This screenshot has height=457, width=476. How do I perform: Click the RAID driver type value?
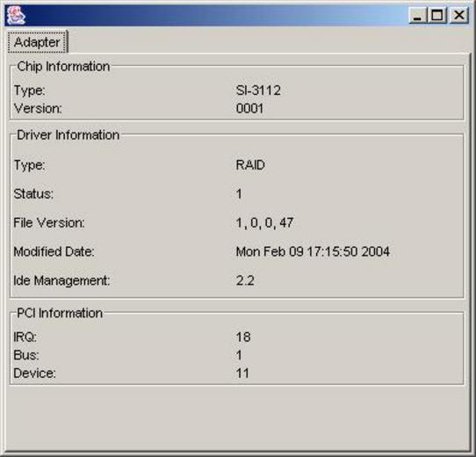tap(250, 165)
